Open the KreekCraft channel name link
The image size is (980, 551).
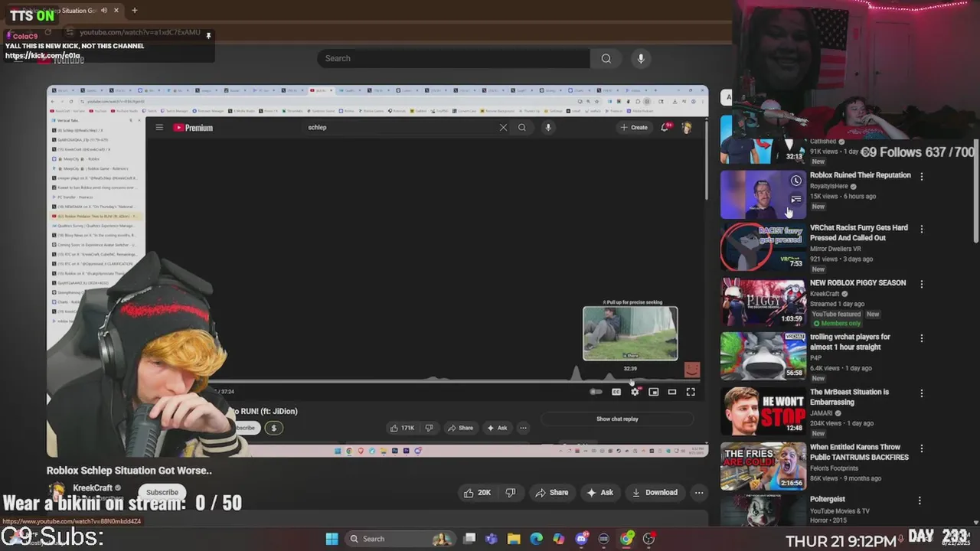(93, 487)
